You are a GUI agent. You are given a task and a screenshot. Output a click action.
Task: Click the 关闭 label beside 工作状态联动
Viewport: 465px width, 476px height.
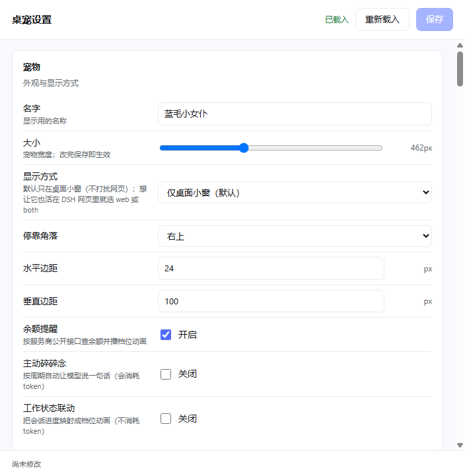(x=187, y=419)
